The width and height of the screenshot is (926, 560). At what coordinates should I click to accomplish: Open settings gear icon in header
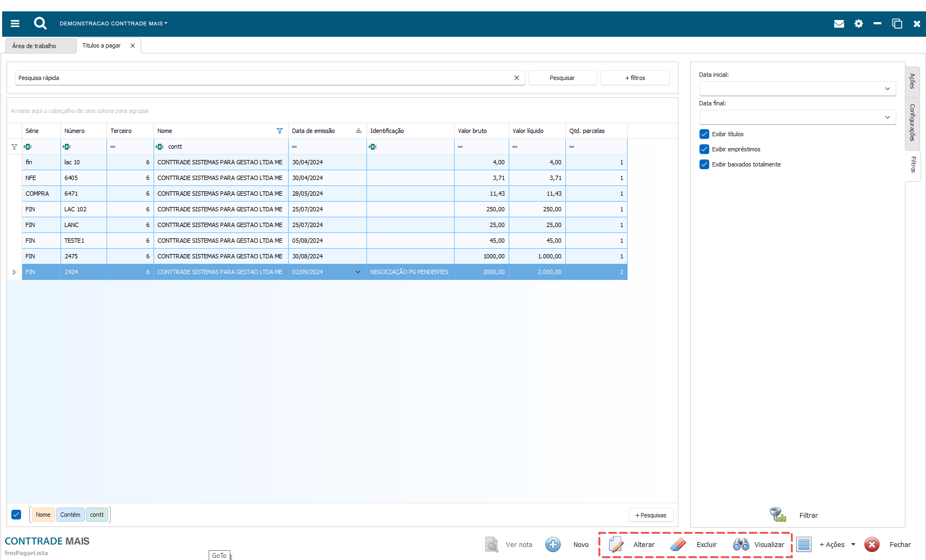tap(858, 24)
